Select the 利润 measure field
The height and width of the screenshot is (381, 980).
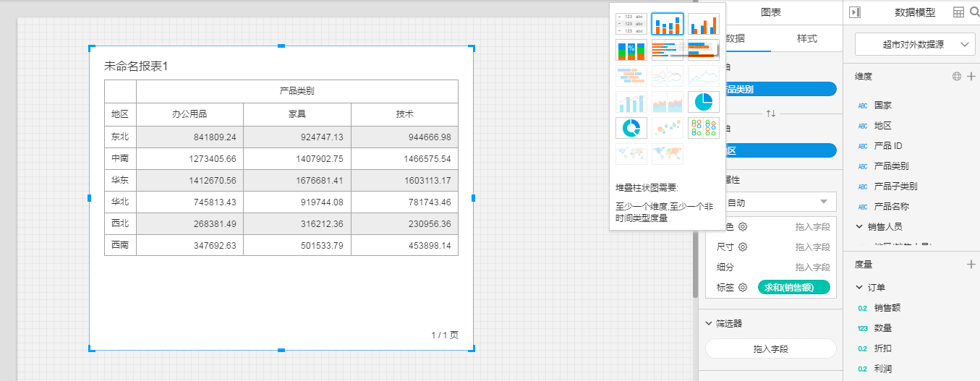[x=882, y=369]
